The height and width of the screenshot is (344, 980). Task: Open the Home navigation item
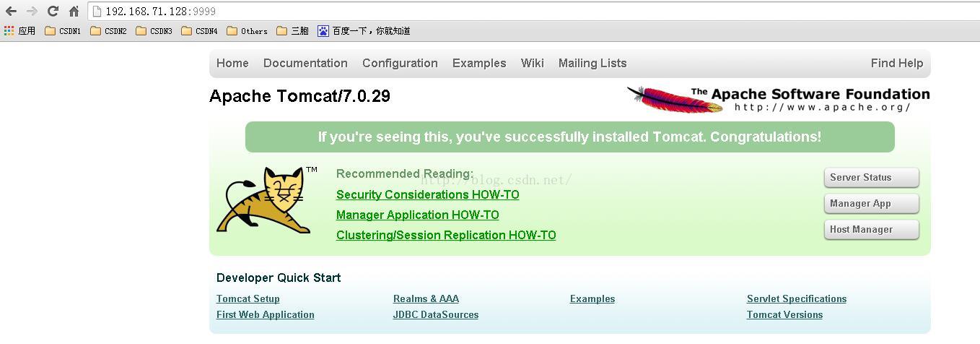[232, 63]
